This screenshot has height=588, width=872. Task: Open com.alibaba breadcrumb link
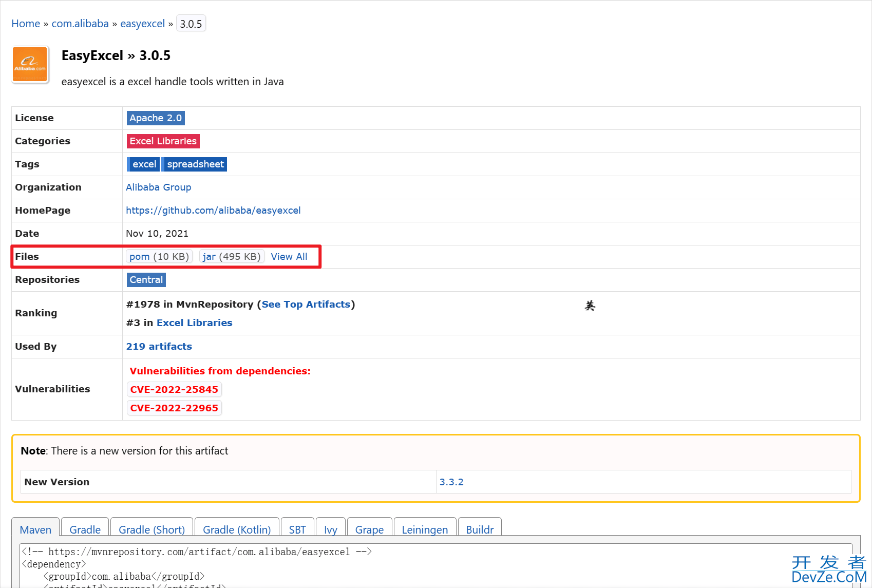80,24
